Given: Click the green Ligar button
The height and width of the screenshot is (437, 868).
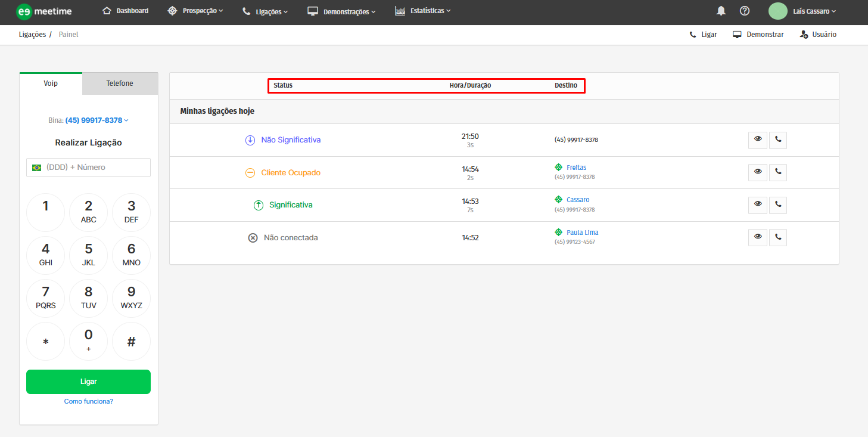Looking at the screenshot, I should (x=88, y=382).
